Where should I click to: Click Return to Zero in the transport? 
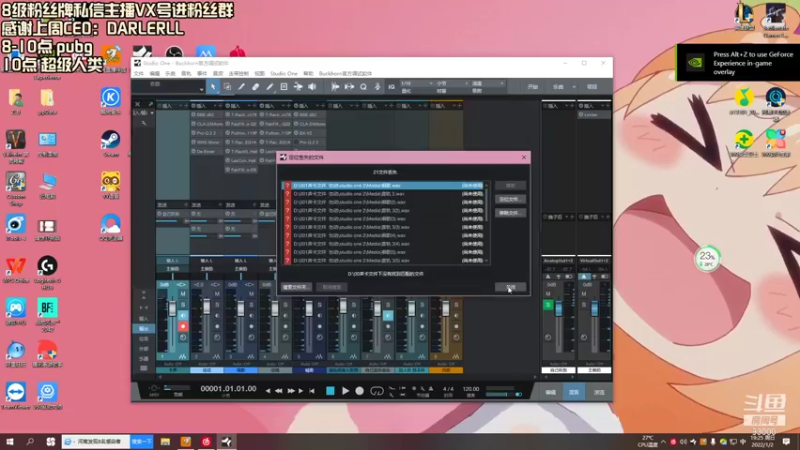click(x=312, y=391)
